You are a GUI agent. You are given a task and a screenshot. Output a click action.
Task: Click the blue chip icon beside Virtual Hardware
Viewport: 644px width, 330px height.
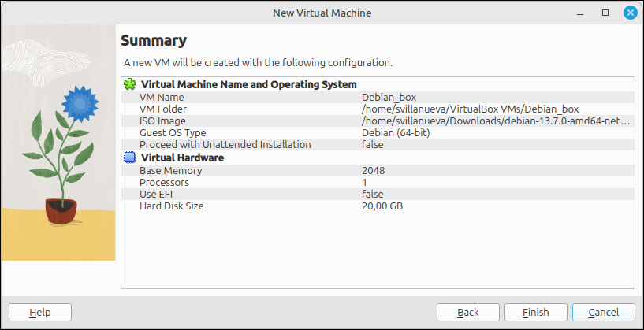[130, 158]
